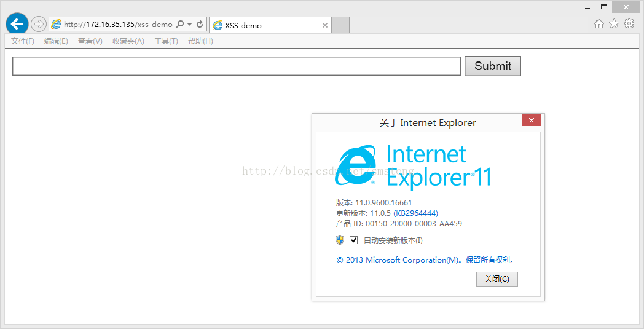Click the search magnifier in address bar

click(179, 24)
